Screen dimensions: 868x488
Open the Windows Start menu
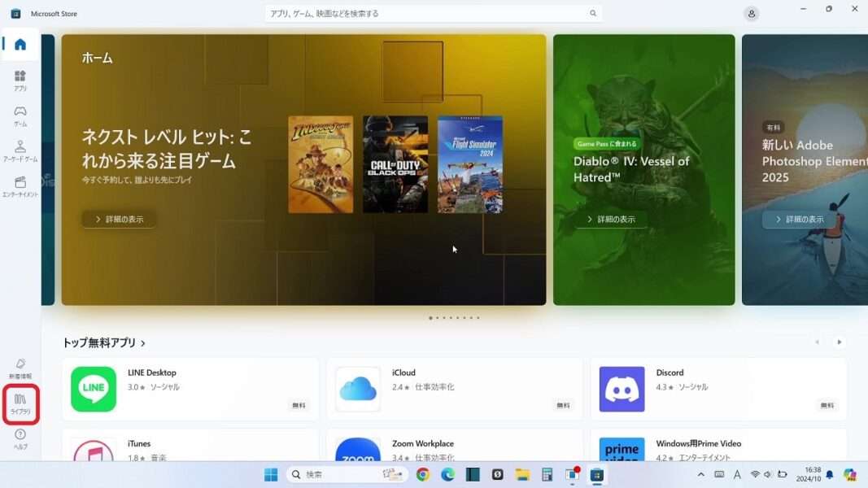(x=270, y=474)
